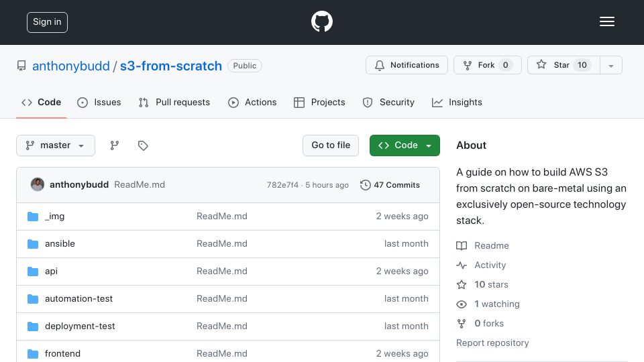This screenshot has width=644, height=362.
Task: Open the frontend folder
Action: [x=63, y=354]
